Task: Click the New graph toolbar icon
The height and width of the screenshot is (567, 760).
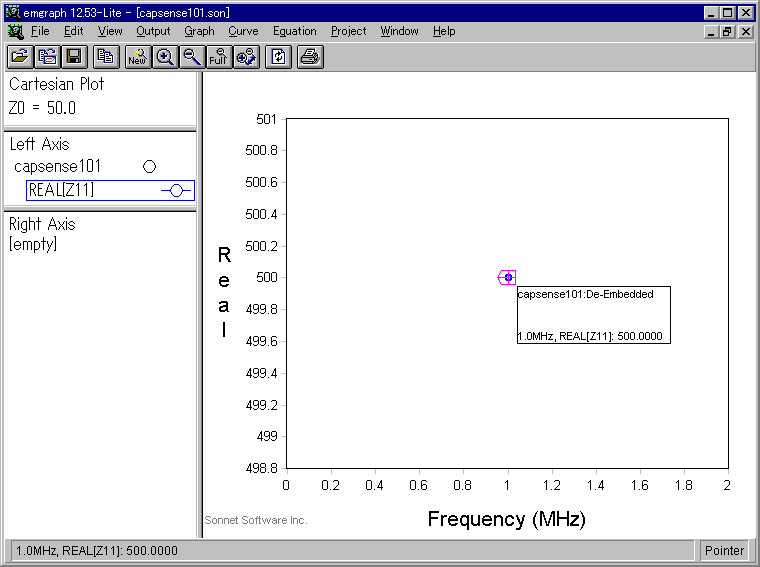Action: coord(138,57)
